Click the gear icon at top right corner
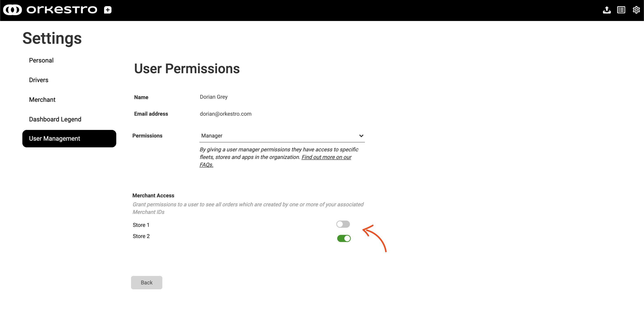 (636, 10)
